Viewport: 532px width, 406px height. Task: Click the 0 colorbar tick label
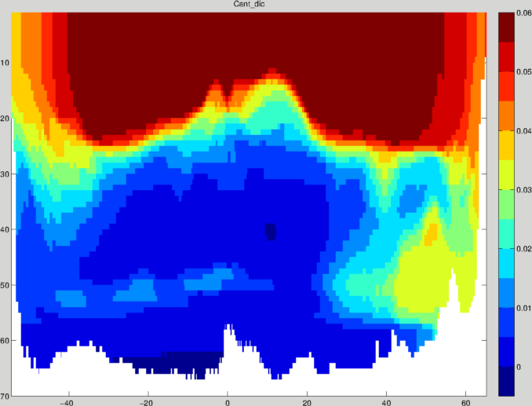tap(521, 367)
